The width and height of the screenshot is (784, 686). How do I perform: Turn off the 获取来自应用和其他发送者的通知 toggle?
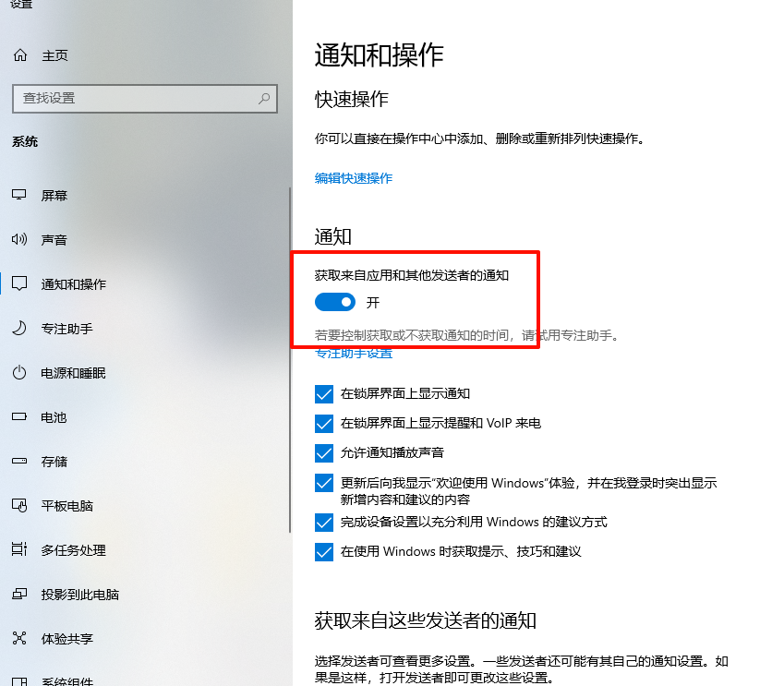pos(335,303)
